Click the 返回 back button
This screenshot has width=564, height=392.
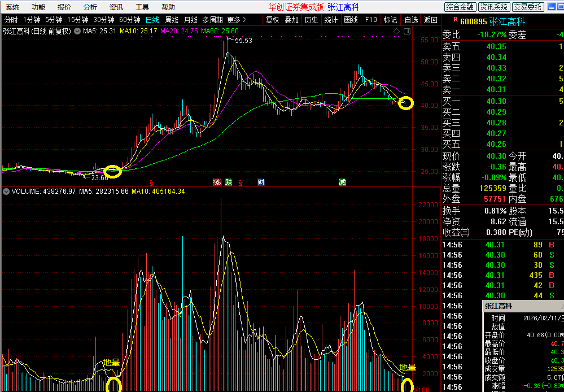point(431,20)
